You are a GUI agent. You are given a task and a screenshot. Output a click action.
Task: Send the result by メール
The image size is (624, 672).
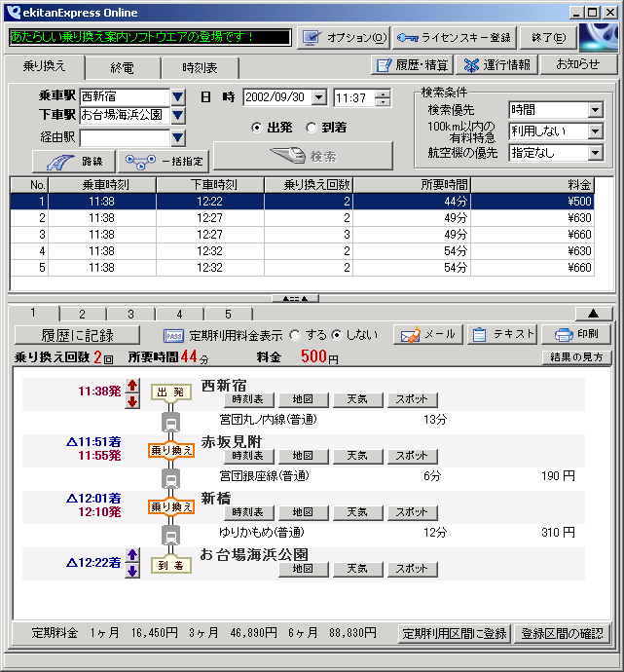pos(428,334)
